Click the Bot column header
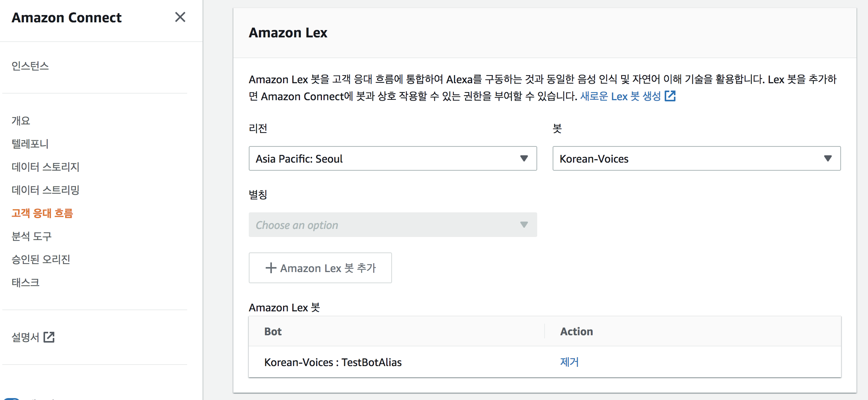 coord(273,331)
